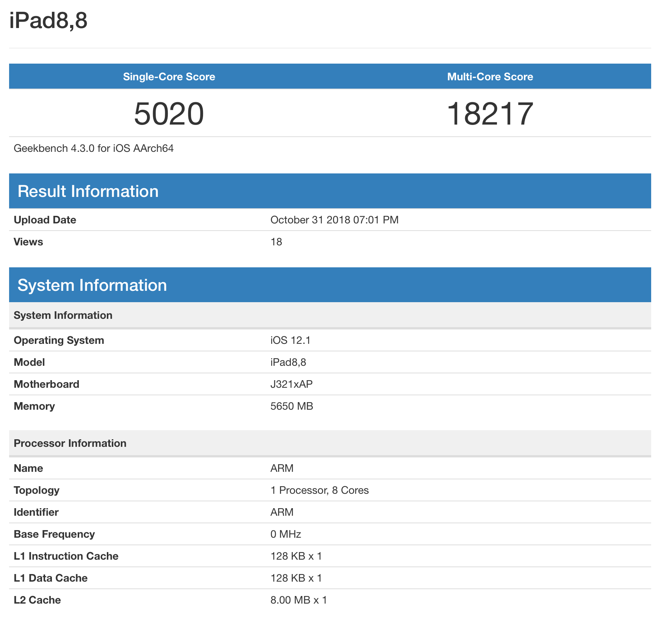Click the iOS 12.1 operating system value
This screenshot has height=621, width=672.
291,340
